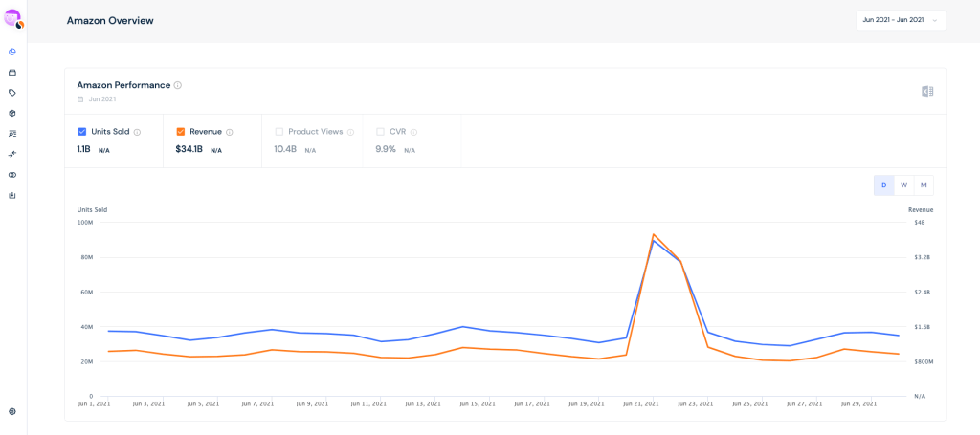Click the Amazon Overview page title
Image resolution: width=980 pixels, height=435 pixels.
110,21
